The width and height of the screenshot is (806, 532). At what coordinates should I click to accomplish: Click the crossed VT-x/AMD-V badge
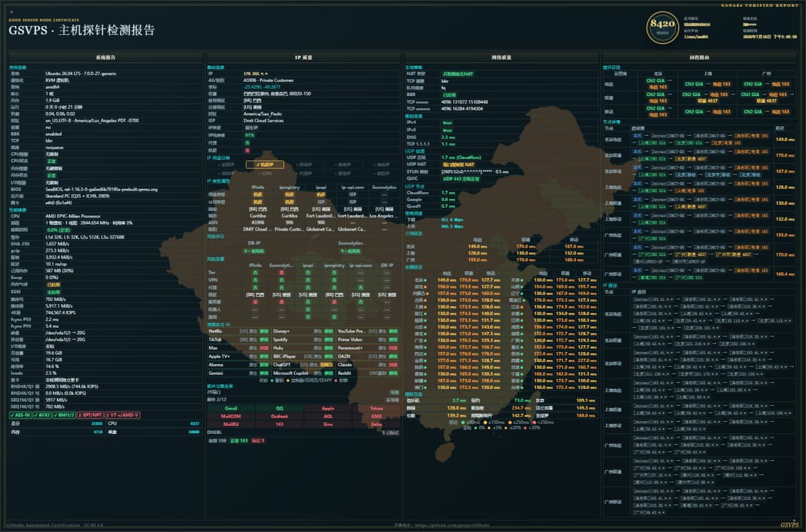point(123,414)
